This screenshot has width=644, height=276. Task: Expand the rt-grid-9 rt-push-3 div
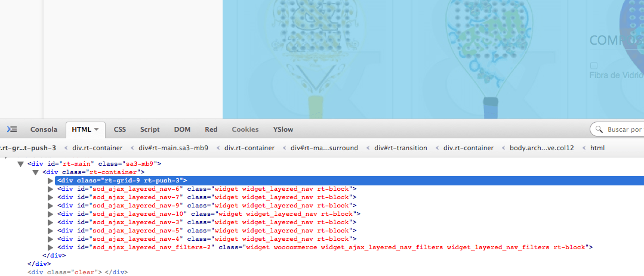(x=51, y=181)
